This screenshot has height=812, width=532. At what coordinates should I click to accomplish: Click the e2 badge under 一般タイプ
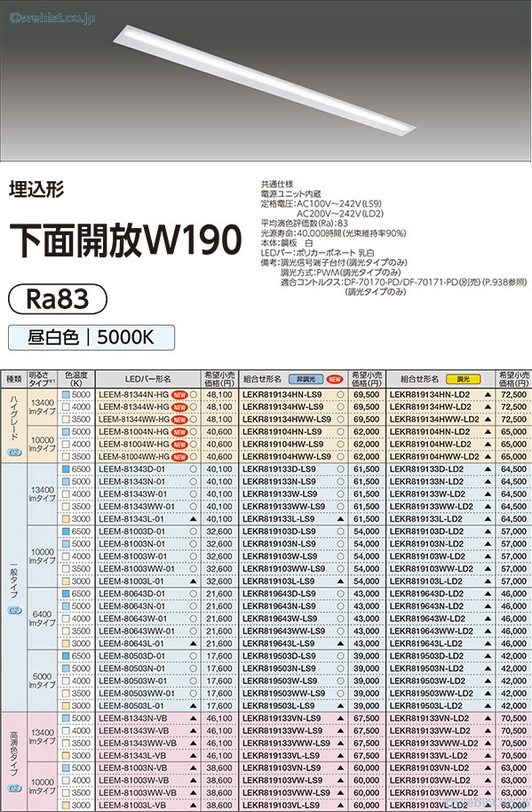[14, 610]
